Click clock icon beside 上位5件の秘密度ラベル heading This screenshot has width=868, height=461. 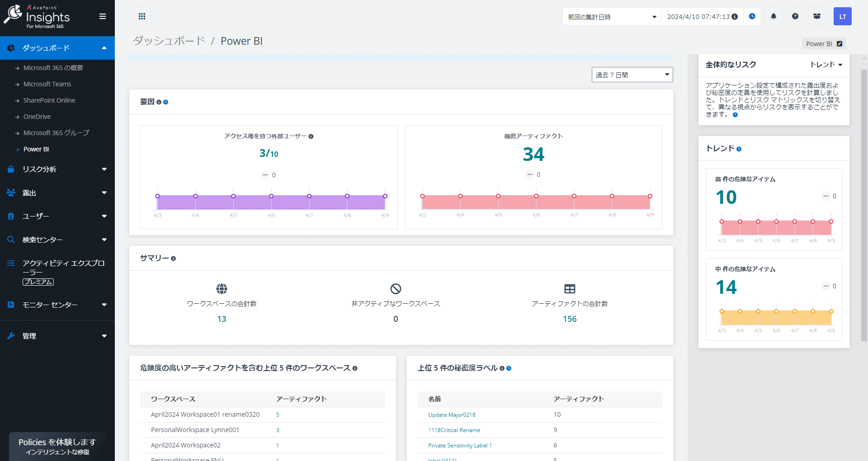509,368
